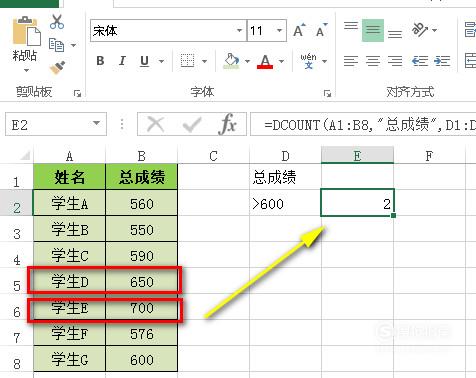Open orientation dropdown arrow
Screen dimensions: 476x378
coord(434,30)
